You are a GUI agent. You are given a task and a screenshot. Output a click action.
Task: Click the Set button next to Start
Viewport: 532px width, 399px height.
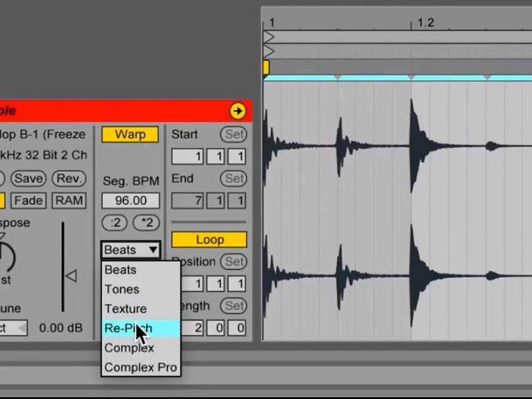tap(234, 135)
